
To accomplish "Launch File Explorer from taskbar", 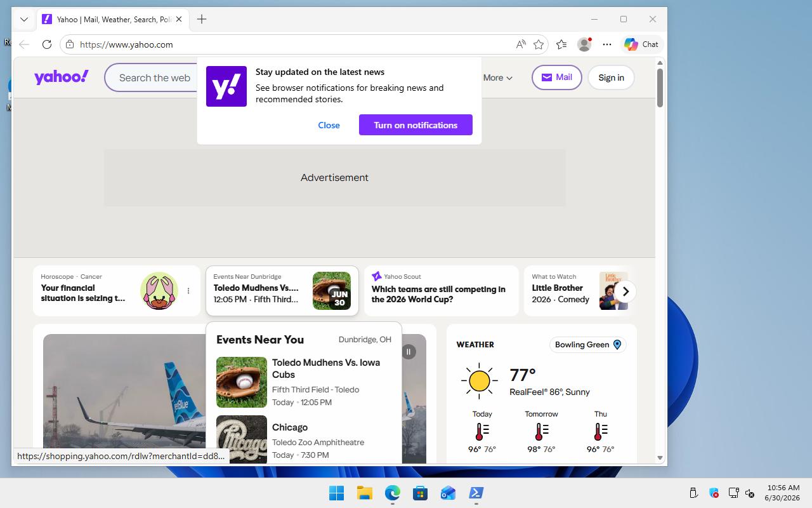I will pos(364,493).
